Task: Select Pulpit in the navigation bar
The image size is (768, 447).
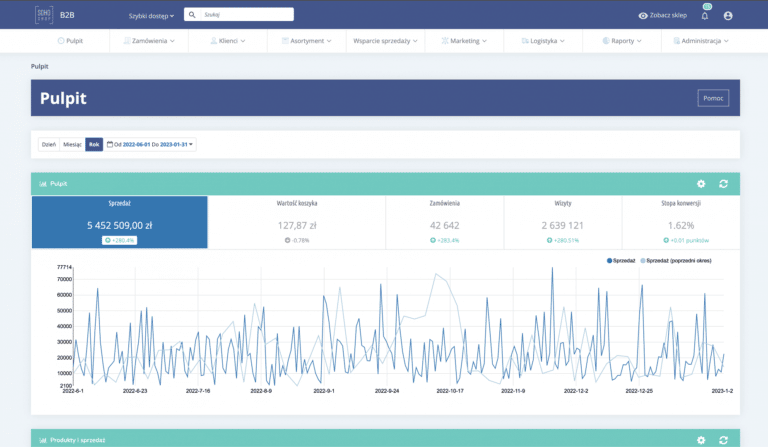Action: click(70, 41)
